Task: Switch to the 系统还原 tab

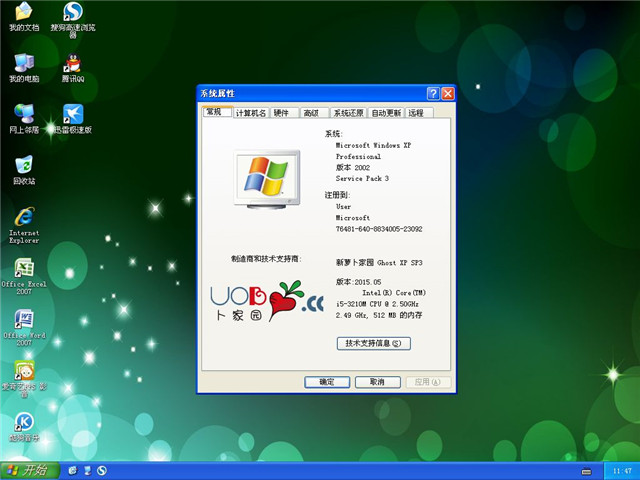Action: (x=348, y=113)
